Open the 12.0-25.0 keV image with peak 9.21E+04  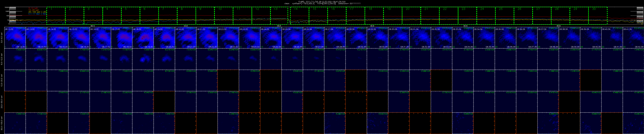pyautogui.click(x=37, y=80)
